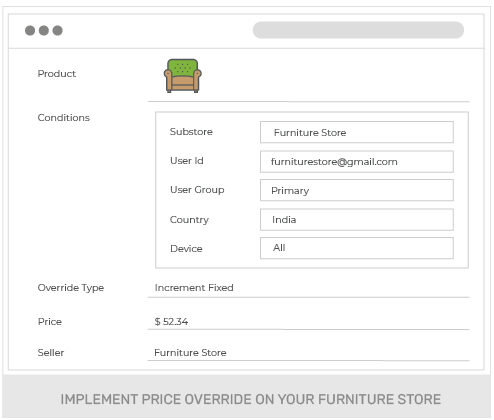Click the Product label
494x420 pixels.
click(x=57, y=74)
